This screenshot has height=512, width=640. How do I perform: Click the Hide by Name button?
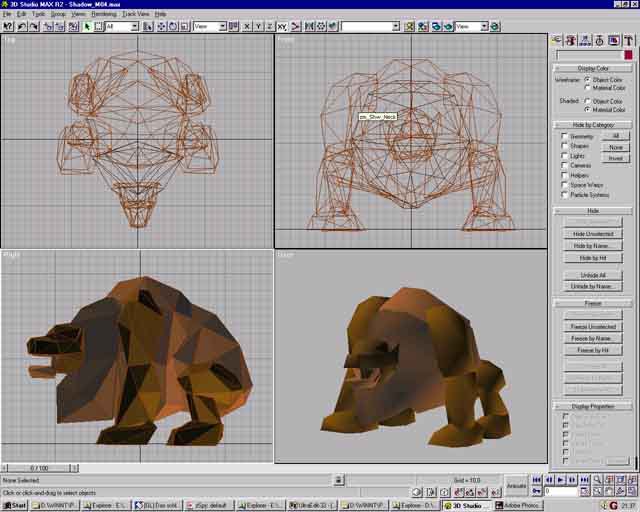point(594,245)
